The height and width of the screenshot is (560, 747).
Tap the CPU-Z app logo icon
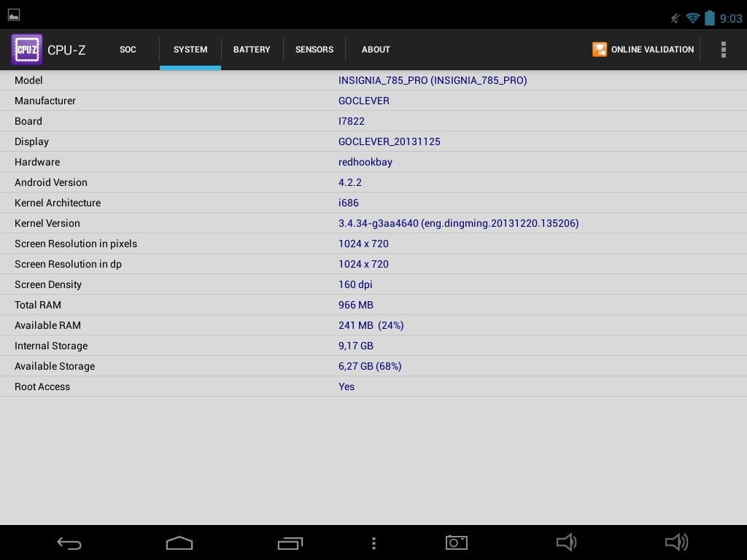[x=27, y=49]
